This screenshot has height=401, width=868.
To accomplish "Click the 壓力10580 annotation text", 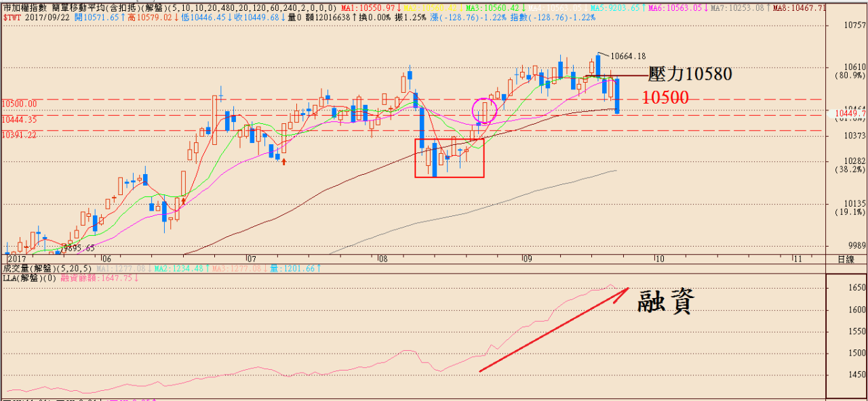I will tap(690, 75).
